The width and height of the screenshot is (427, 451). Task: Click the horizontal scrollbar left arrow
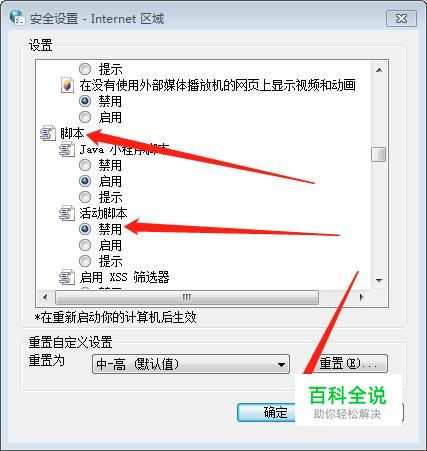[45, 297]
